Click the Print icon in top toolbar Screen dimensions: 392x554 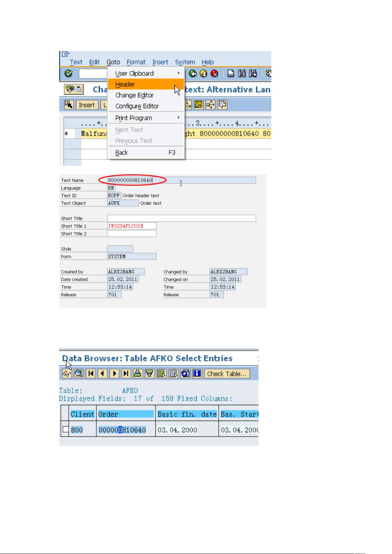(231, 74)
